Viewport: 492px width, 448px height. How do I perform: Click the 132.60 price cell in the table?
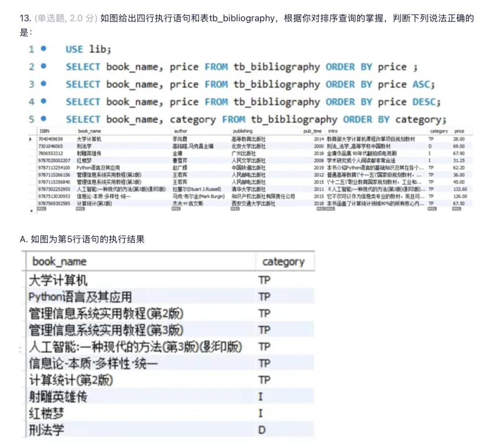click(460, 189)
